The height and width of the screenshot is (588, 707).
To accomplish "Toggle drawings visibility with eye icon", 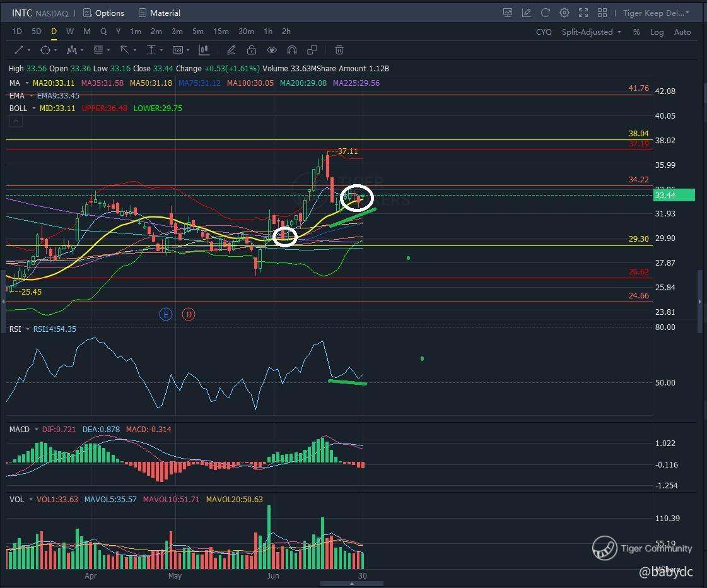I will click(271, 50).
